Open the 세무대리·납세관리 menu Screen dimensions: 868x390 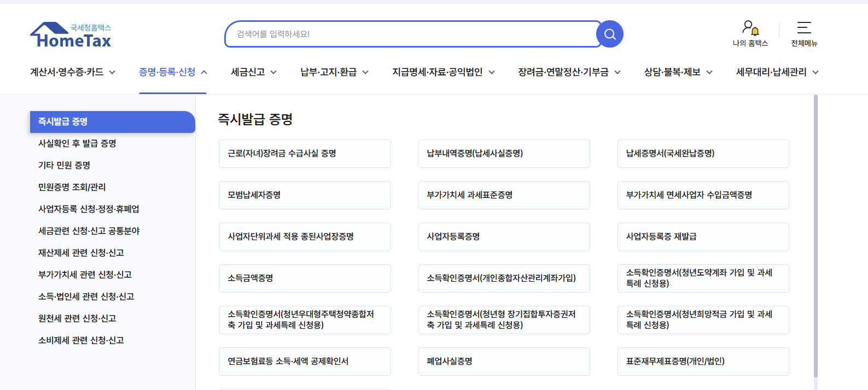click(x=771, y=72)
